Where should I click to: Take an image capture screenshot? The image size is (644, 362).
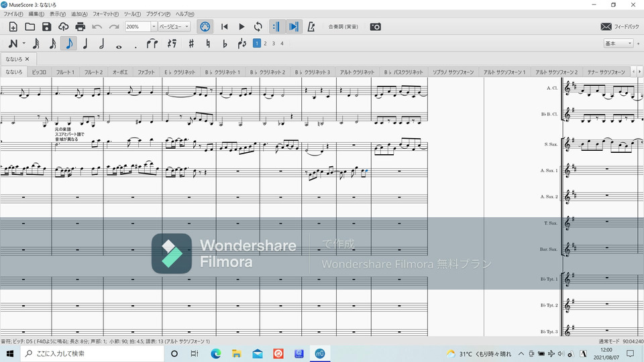[x=376, y=27]
